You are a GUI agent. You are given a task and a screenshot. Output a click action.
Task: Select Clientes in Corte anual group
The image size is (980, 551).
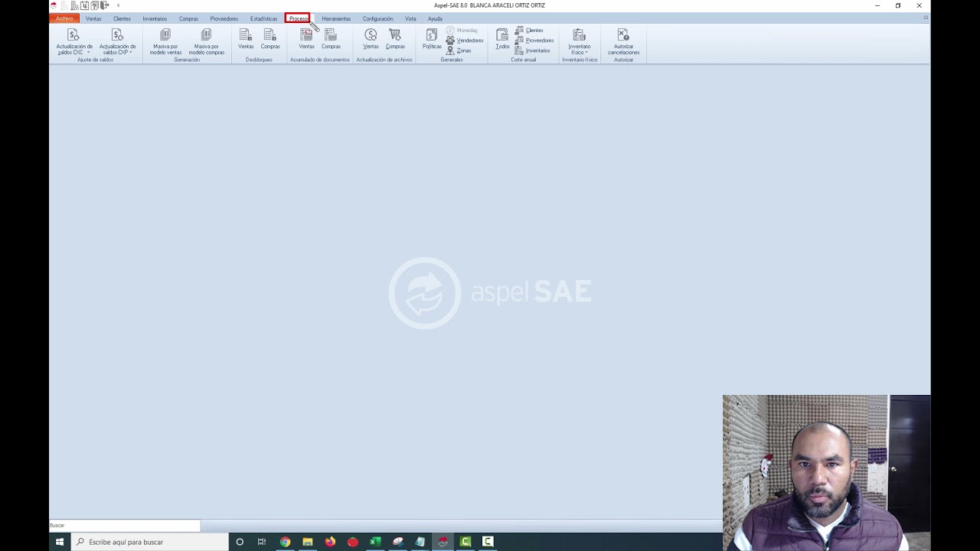529,31
